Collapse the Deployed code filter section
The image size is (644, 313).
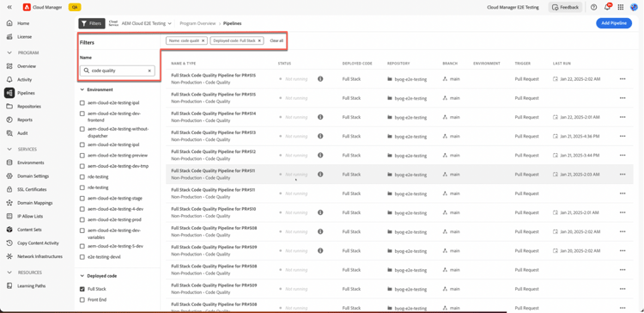82,276
